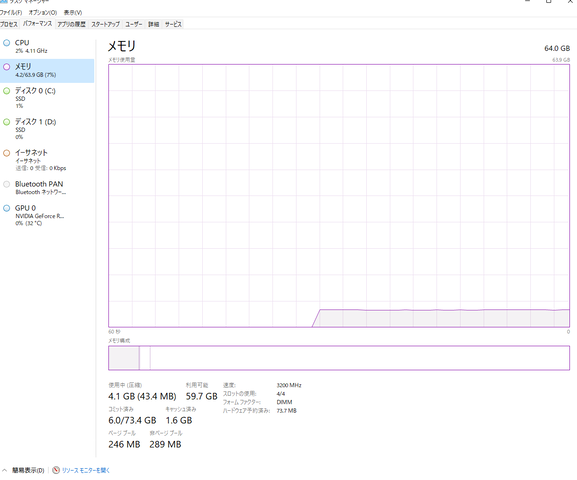Screen dimensions: 577x480
Task: Click the 246 MB paged pool value
Action: point(124,444)
